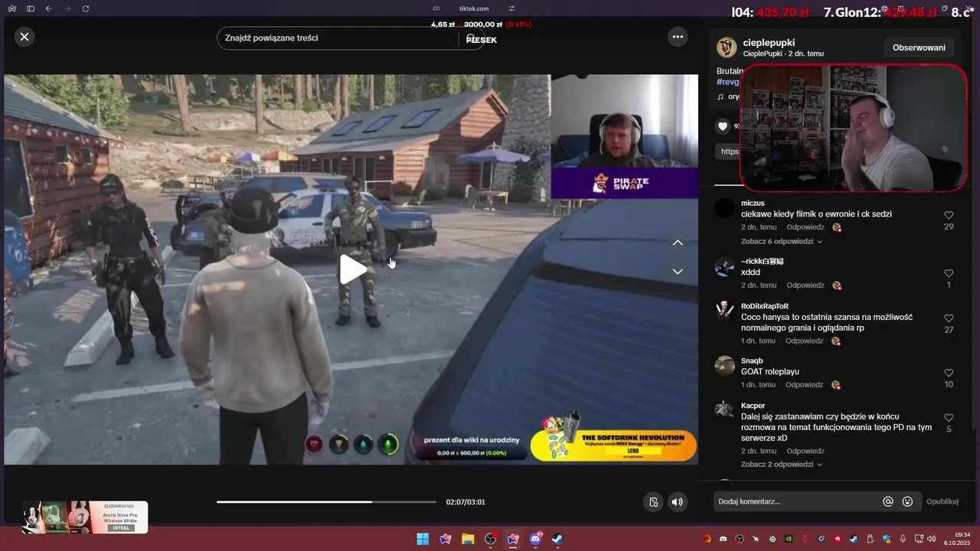
Task: Reply to Kacper's comment
Action: tap(805, 452)
